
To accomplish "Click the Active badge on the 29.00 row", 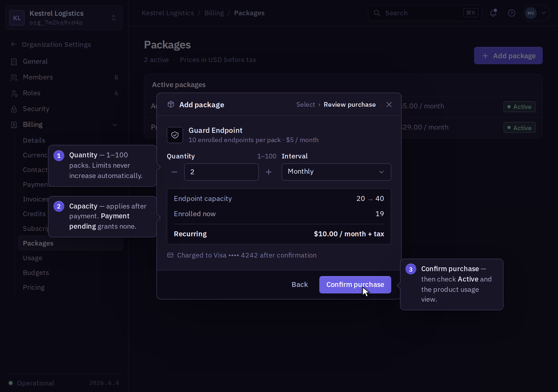I will (x=519, y=128).
